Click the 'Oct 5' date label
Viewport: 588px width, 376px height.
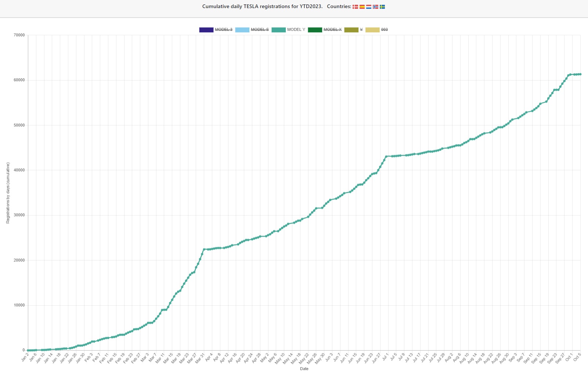577,357
